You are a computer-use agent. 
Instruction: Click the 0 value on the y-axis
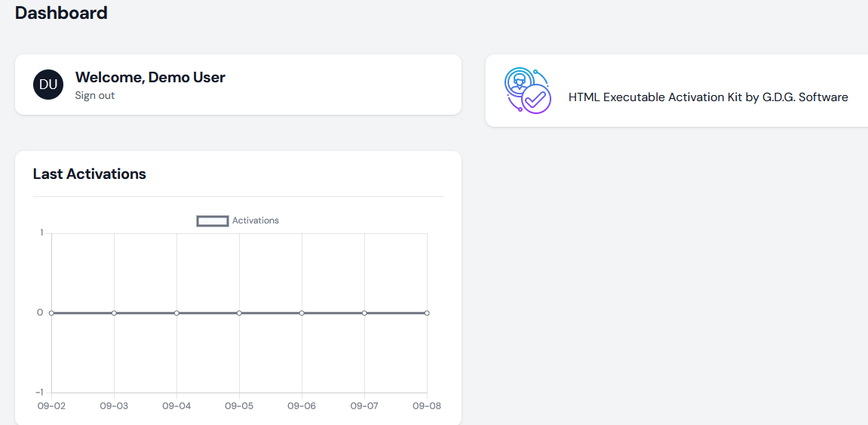pos(40,313)
